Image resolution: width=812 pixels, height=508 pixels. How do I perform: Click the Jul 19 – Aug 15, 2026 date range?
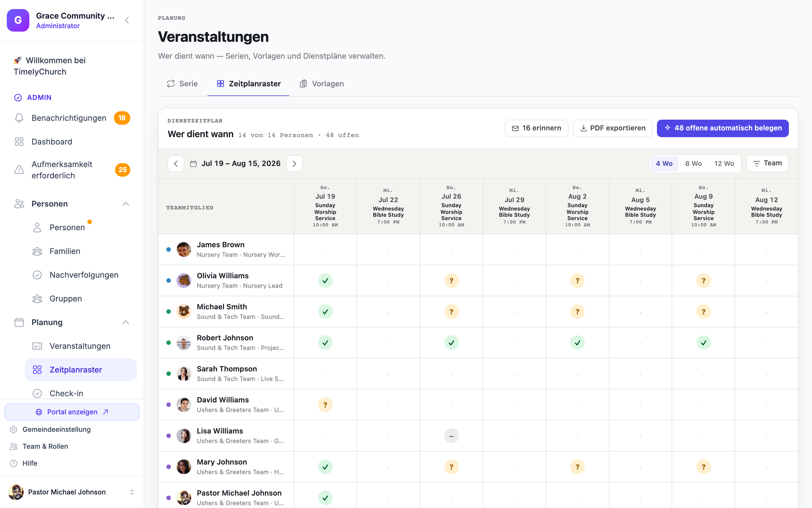point(241,164)
